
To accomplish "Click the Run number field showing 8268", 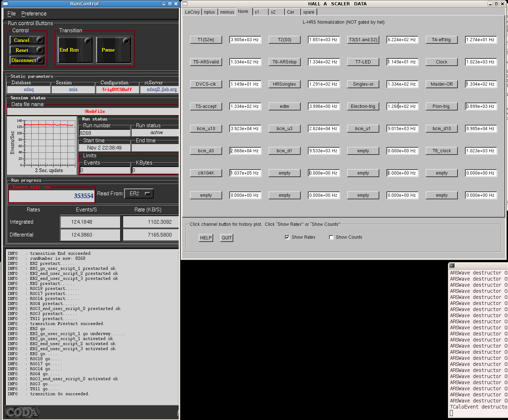I will (x=104, y=133).
